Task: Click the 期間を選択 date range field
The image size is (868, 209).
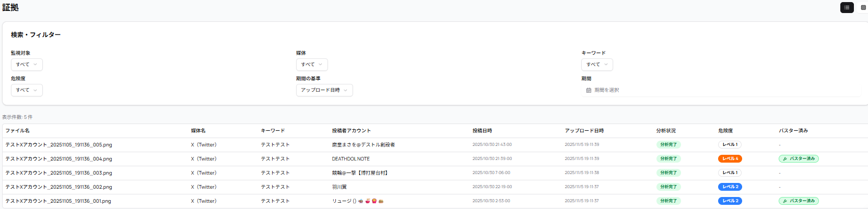Action: [x=606, y=90]
